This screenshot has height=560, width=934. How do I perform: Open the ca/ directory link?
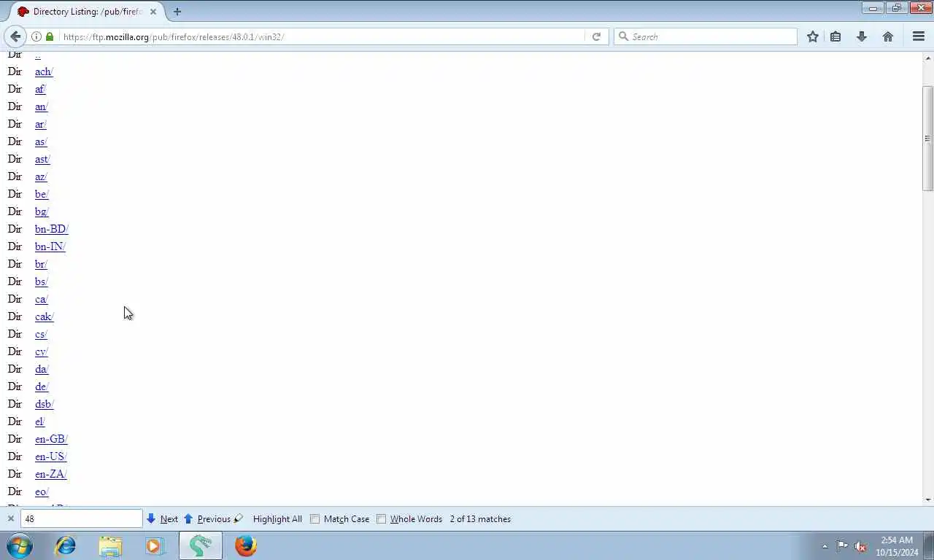point(41,299)
